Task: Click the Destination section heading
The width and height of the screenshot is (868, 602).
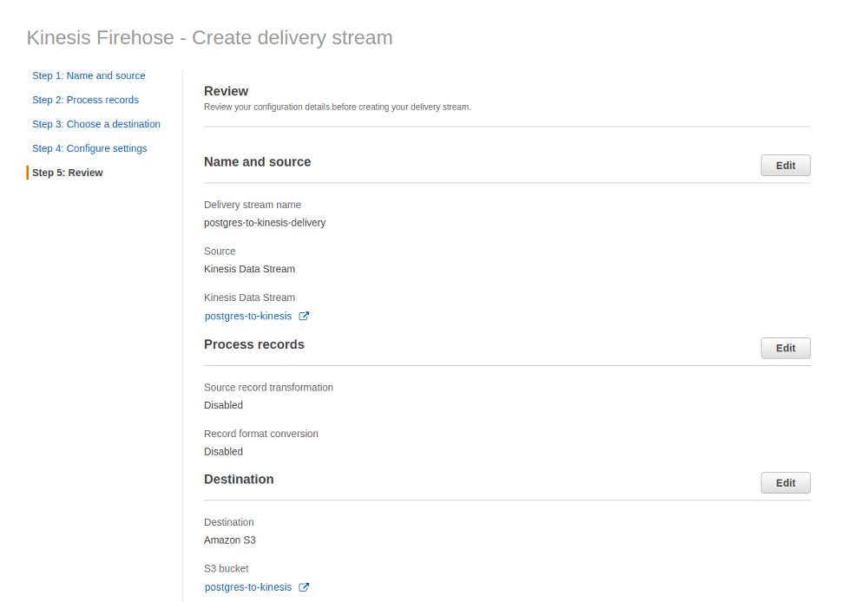Action: tap(239, 479)
